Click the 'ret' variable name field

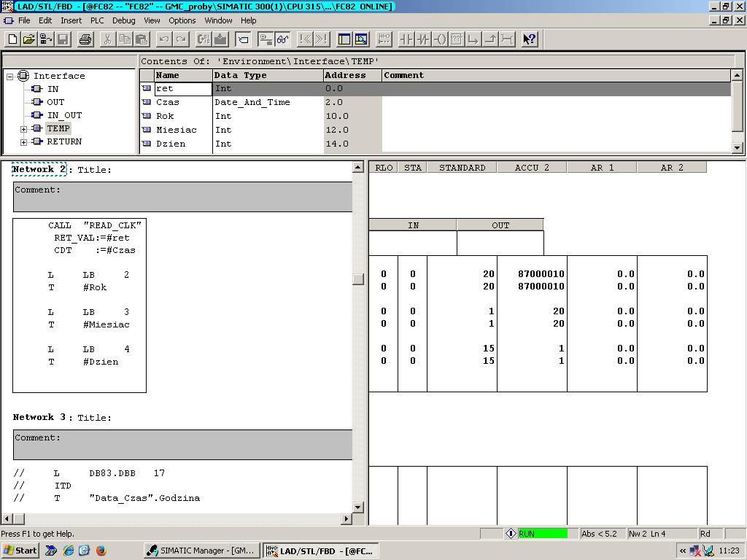(x=183, y=89)
